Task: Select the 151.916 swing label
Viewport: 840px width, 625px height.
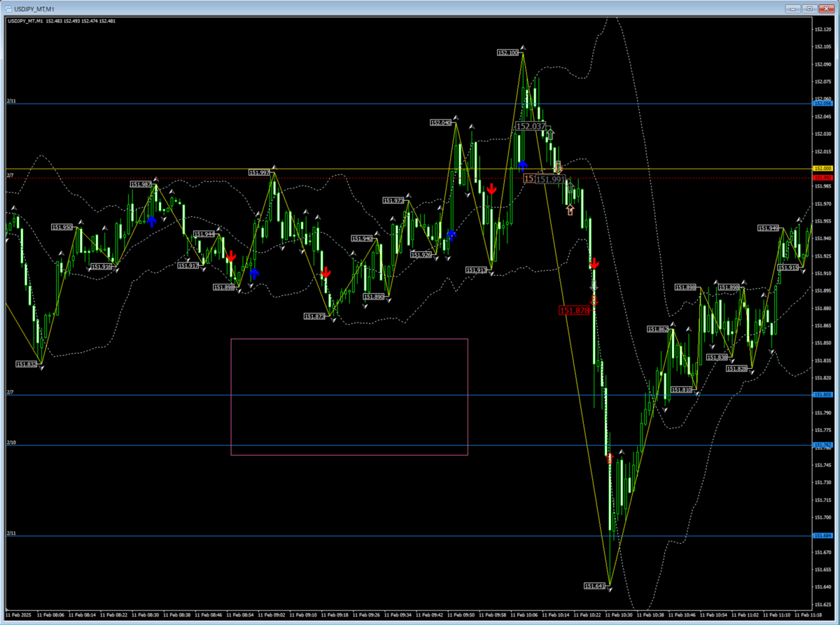Action: (101, 267)
